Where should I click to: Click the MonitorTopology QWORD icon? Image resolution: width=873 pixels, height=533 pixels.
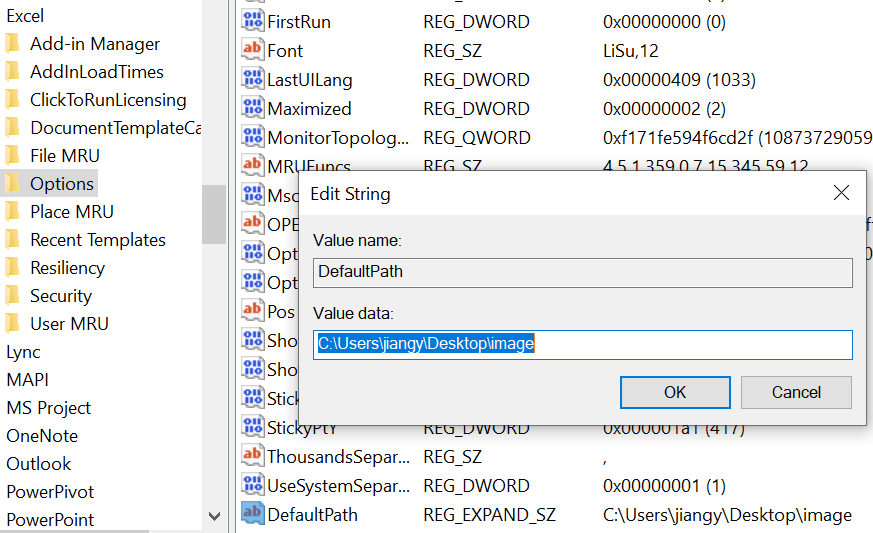tap(252, 137)
